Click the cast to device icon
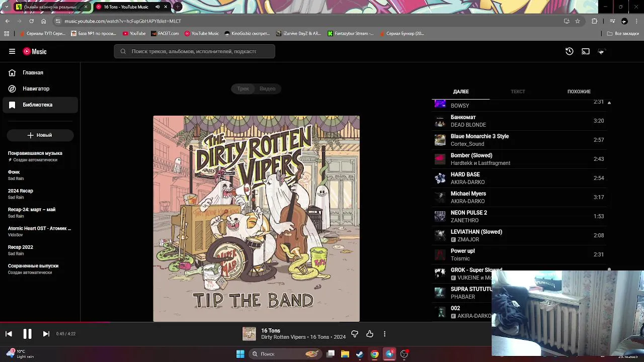This screenshot has width=644, height=362. [586, 51]
